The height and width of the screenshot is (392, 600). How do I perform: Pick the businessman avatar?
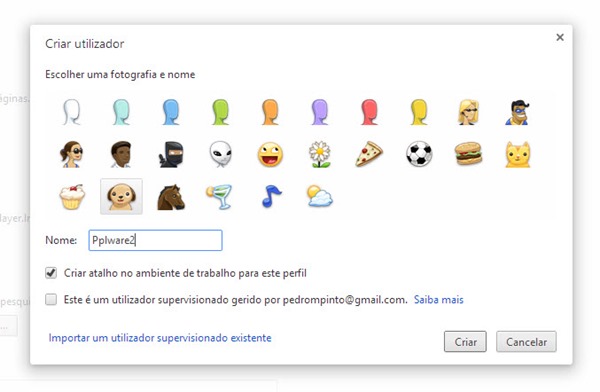pyautogui.click(x=121, y=154)
